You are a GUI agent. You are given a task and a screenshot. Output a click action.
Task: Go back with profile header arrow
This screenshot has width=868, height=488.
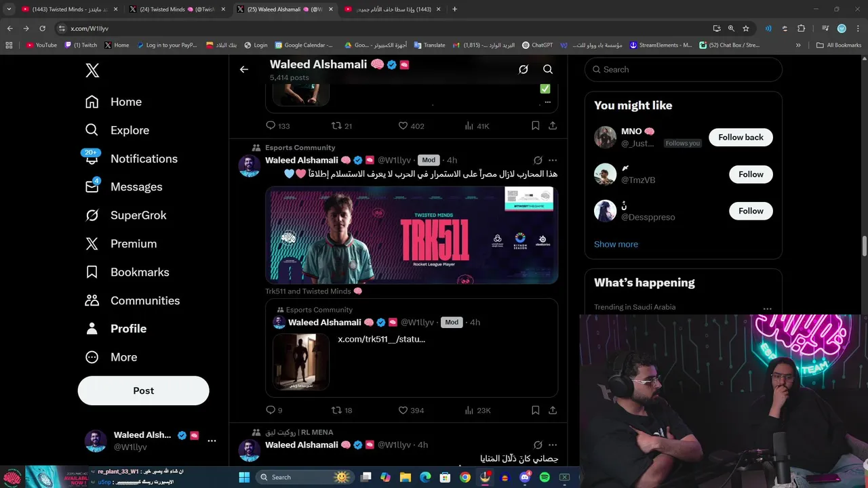[x=244, y=69]
